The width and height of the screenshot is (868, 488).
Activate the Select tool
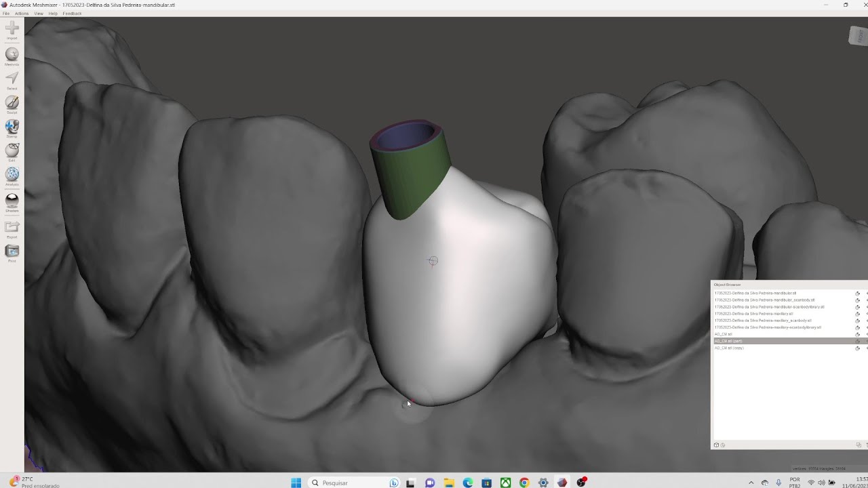pyautogui.click(x=12, y=80)
